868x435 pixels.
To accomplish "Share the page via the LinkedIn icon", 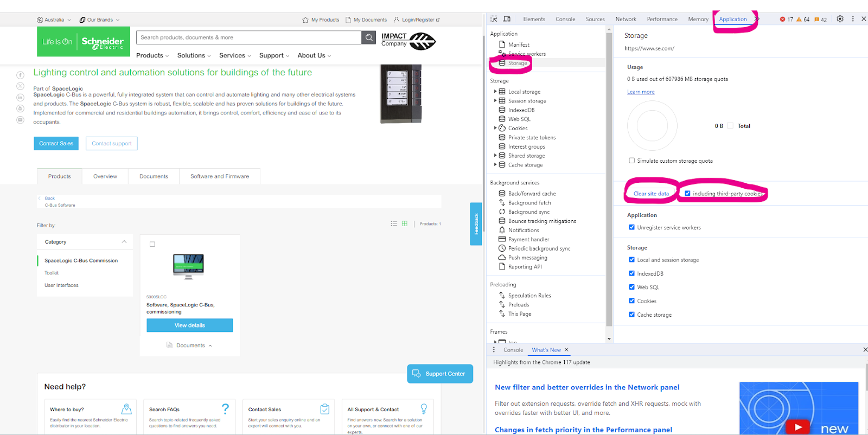I will click(20, 98).
